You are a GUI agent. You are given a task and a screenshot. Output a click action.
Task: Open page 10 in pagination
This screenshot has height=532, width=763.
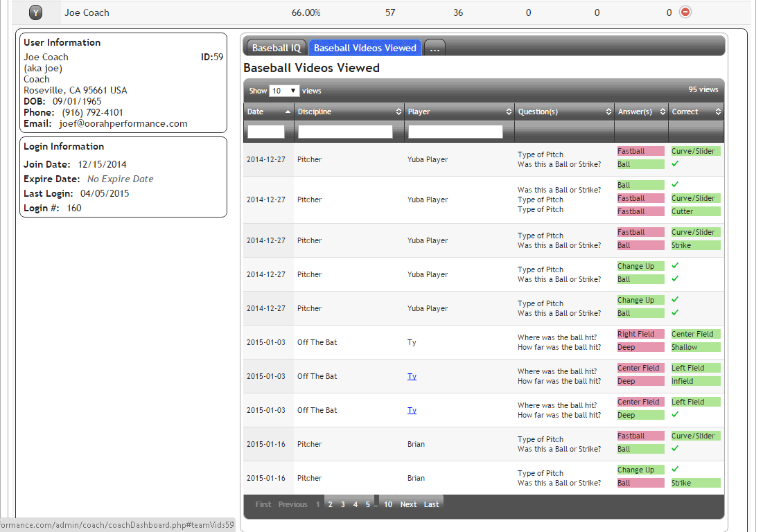pos(388,504)
